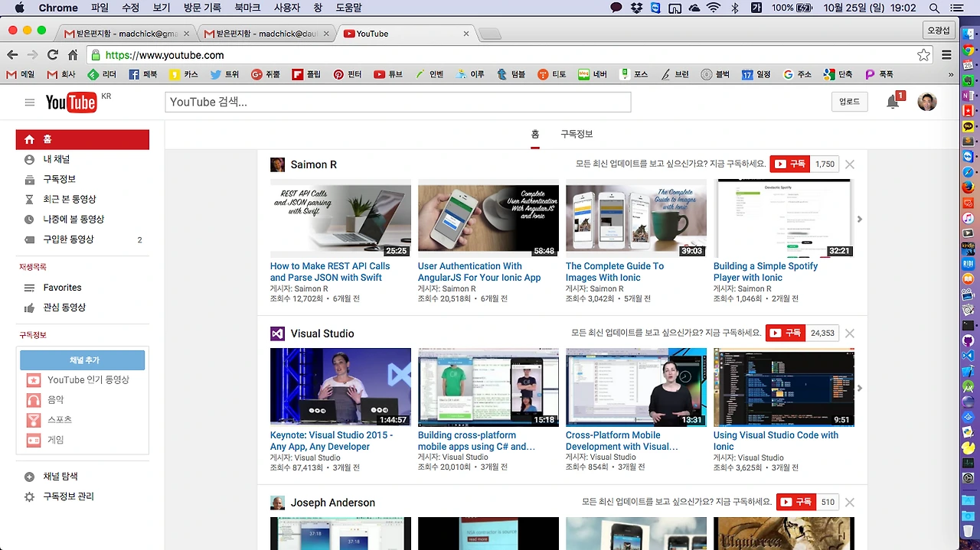This screenshot has width=980, height=550.
Task: Reload the page with the refresh icon
Action: point(53,55)
